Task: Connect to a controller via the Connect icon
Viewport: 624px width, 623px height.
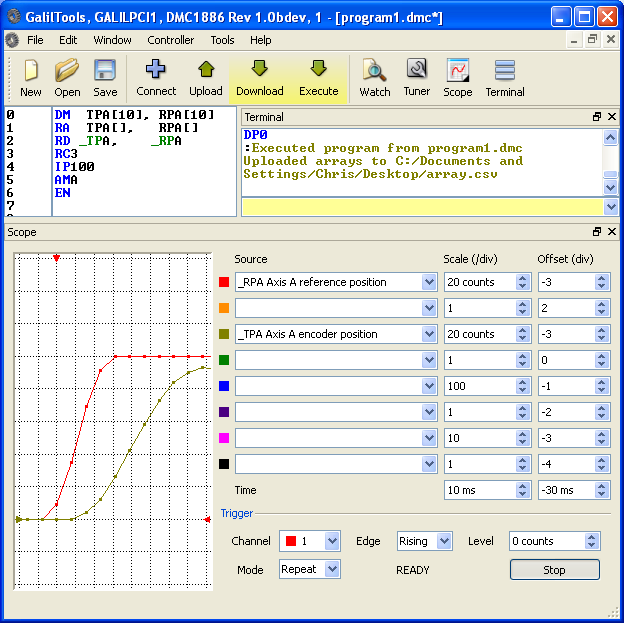Action: [156, 78]
